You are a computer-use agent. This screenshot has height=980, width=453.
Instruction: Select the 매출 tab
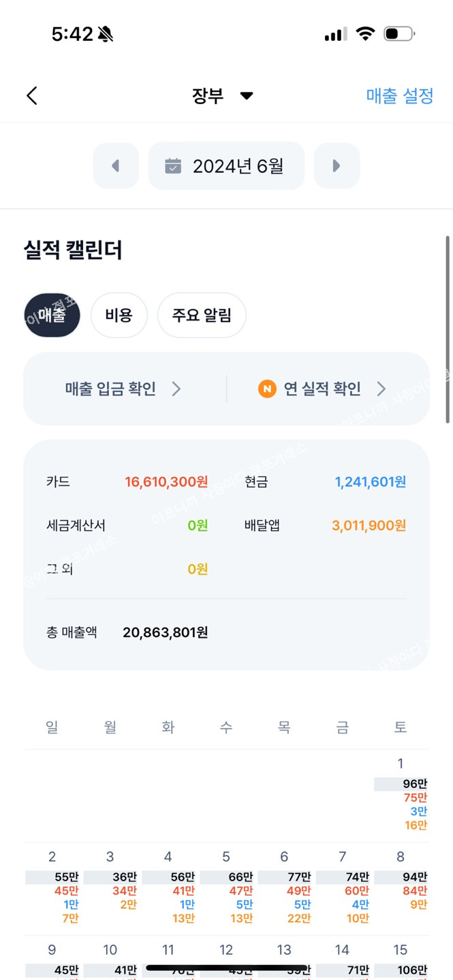pos(52,315)
